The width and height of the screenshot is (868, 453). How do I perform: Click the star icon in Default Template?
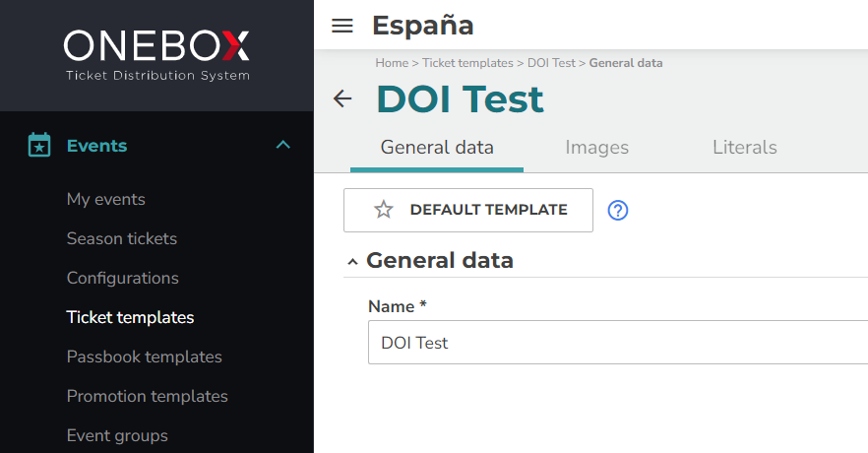[383, 210]
